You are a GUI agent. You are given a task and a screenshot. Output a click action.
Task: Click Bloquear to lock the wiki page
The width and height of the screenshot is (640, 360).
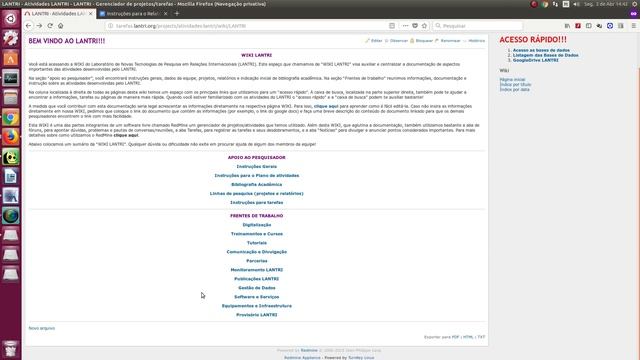(422, 41)
